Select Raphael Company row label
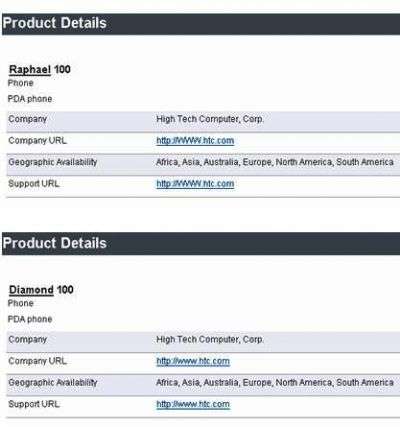This screenshot has height=427, width=400. (x=27, y=119)
